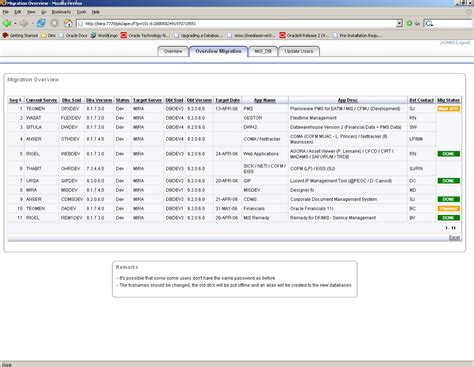Sort by the Mig Status column header
Image resolution: width=474 pixels, height=367 pixels.
(448, 100)
